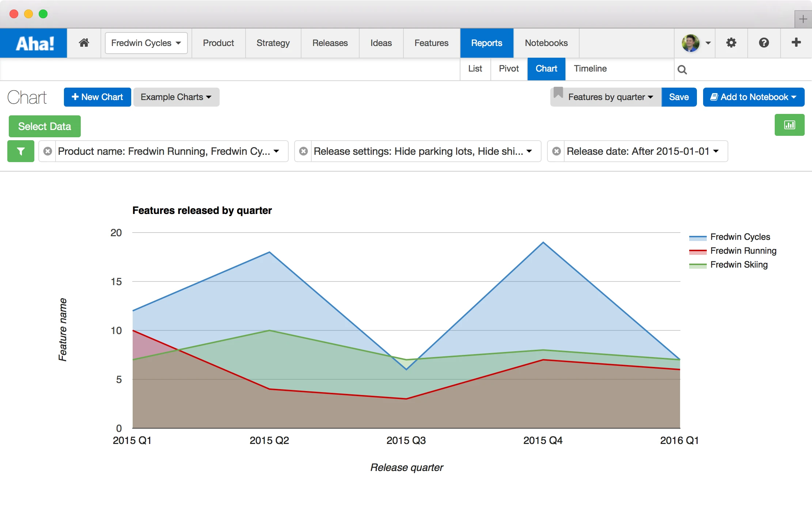The image size is (812, 525).
Task: Click the search magnifier icon
Action: pos(682,69)
